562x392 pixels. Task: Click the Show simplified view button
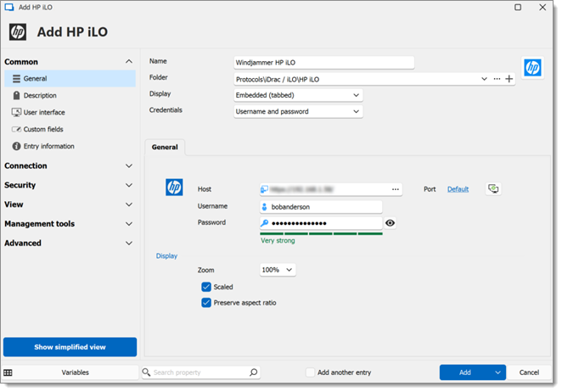tap(70, 347)
